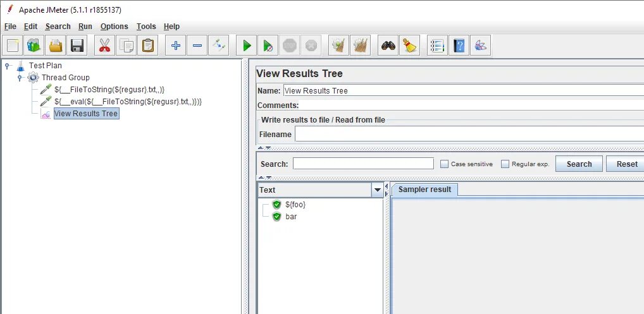The width and height of the screenshot is (644, 314).
Task: Click the Toggle enable/disable icon
Action: (218, 45)
